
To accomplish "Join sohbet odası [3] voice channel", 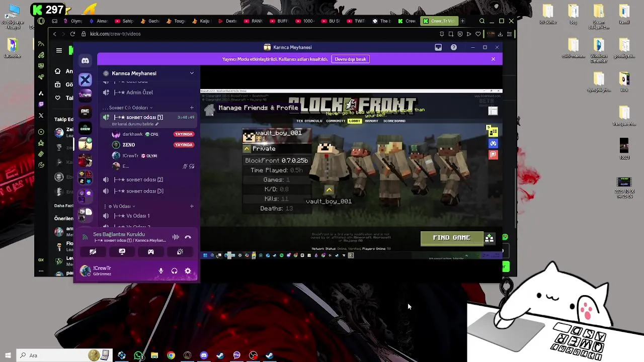I will pyautogui.click(x=148, y=191).
